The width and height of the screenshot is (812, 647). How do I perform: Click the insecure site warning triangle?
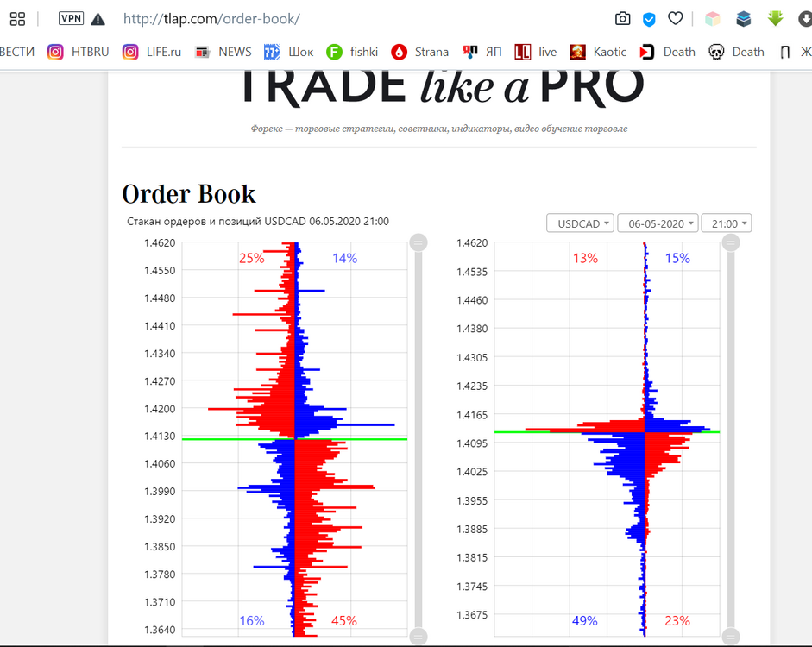98,20
